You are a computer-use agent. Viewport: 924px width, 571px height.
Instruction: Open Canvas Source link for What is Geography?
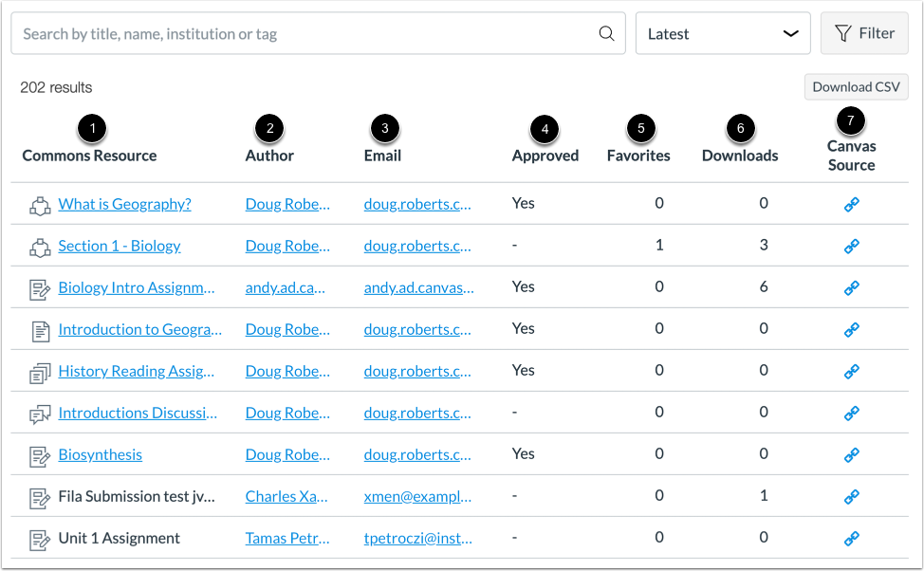pyautogui.click(x=851, y=203)
